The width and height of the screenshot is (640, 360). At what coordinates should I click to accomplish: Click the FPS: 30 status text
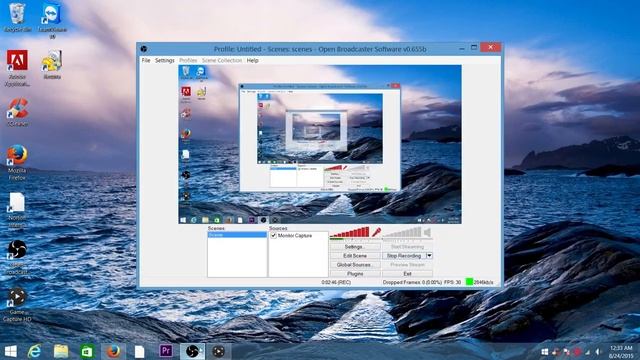(x=453, y=282)
